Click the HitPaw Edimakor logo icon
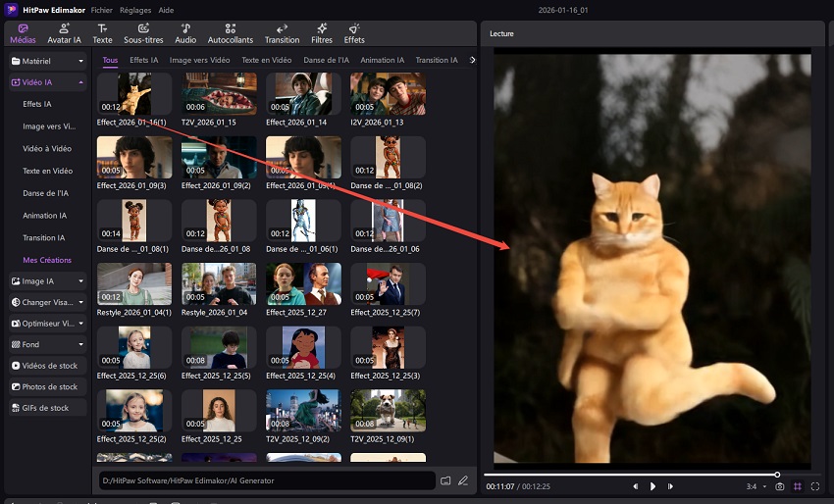 pos(11,10)
